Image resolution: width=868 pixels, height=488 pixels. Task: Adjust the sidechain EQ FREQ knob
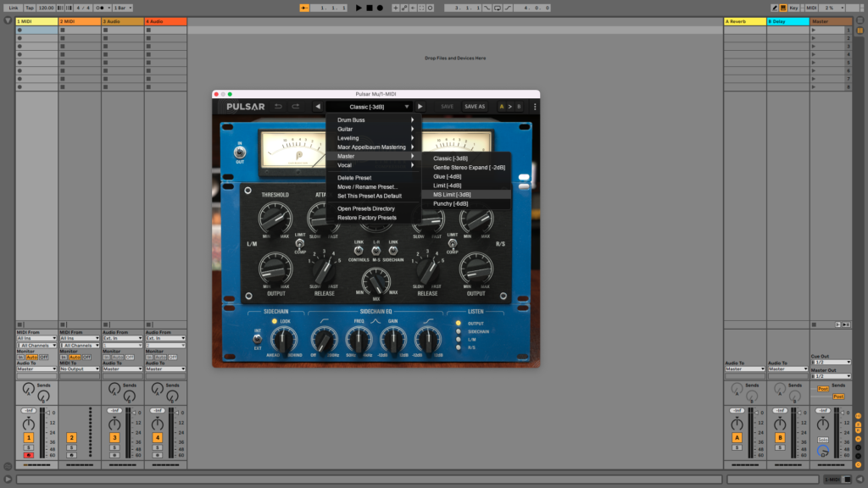pyautogui.click(x=359, y=339)
